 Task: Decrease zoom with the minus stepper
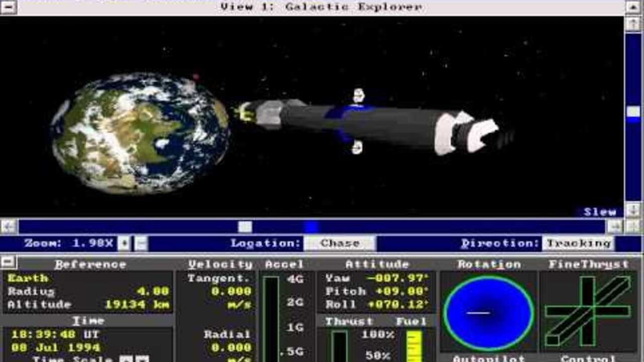[x=141, y=244]
